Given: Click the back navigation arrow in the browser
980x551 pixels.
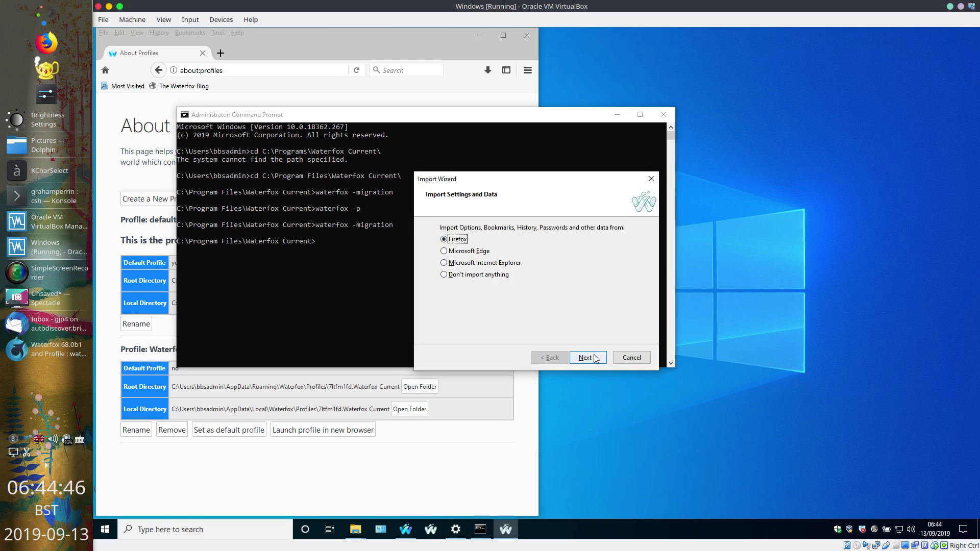Looking at the screenshot, I should click(158, 70).
